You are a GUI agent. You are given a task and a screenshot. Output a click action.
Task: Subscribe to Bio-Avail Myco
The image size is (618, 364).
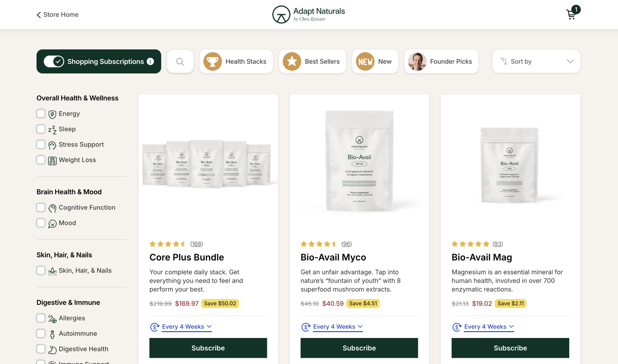359,348
